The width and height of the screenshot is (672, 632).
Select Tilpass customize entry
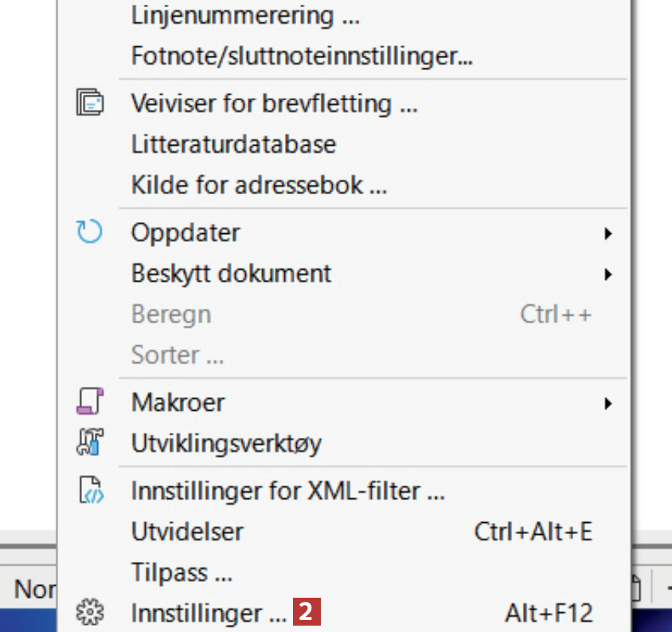(182, 572)
